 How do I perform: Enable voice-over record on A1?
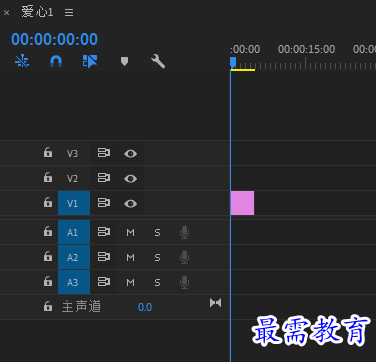click(184, 232)
